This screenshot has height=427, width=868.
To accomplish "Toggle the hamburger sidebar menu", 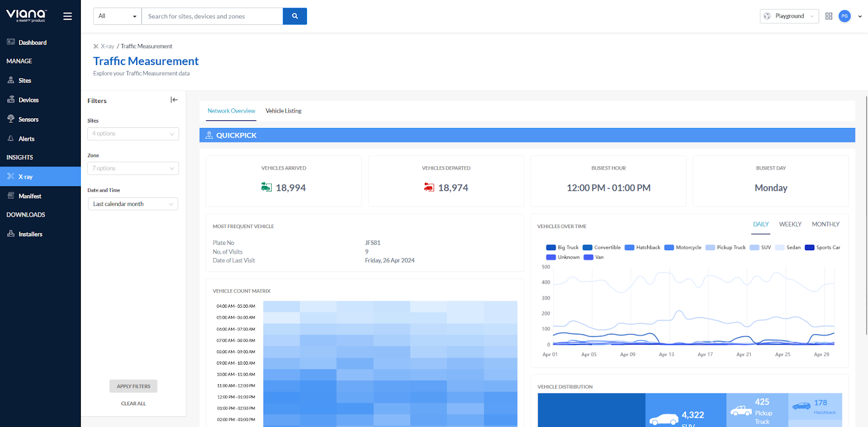I will click(67, 16).
